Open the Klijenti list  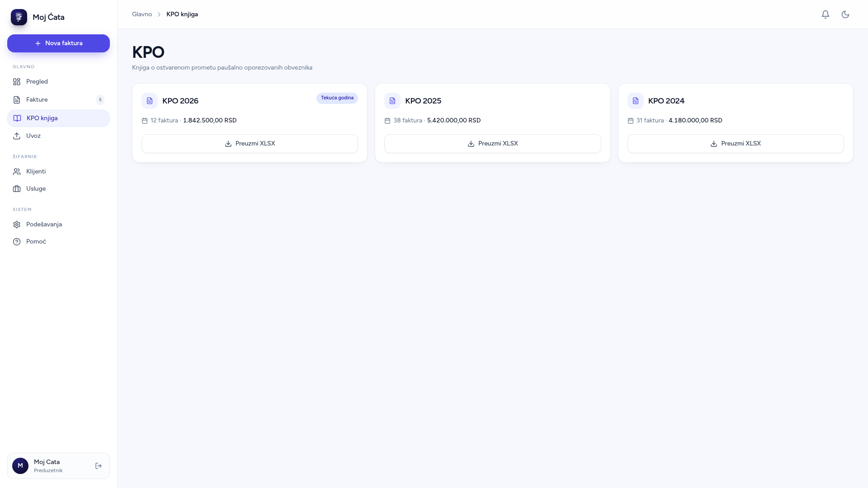point(58,172)
